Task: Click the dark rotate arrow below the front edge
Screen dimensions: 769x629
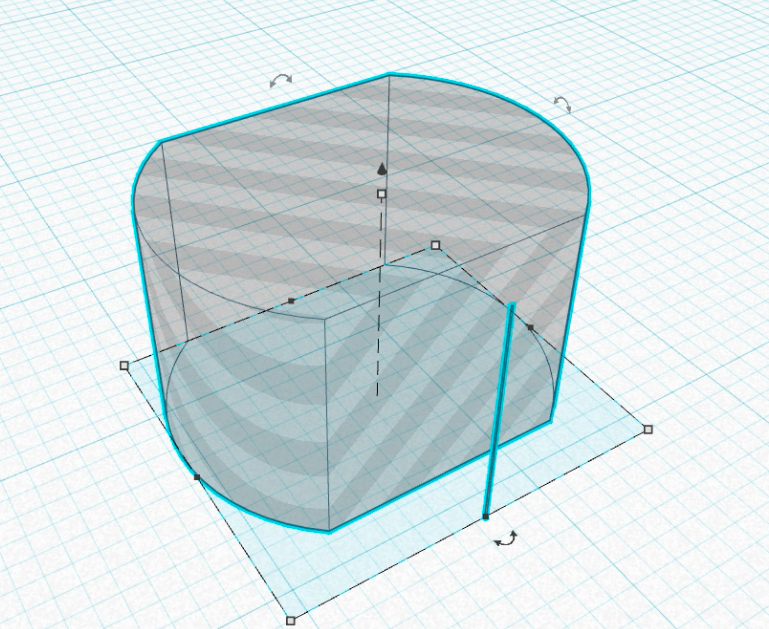Action: click(506, 538)
